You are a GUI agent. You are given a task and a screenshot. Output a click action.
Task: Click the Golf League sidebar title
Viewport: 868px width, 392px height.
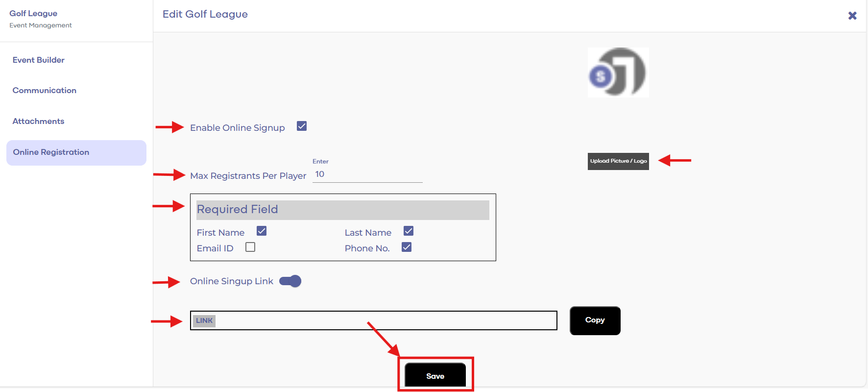33,14
